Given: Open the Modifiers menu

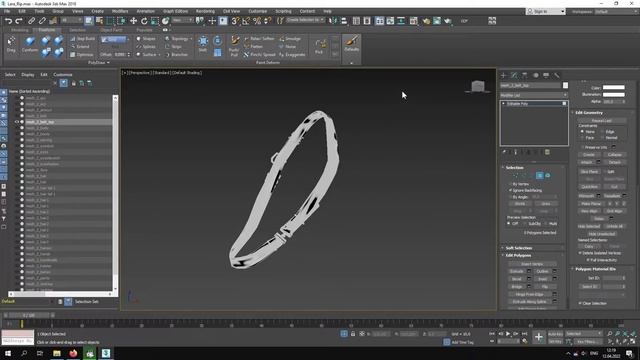Looking at the screenshot, I should tap(120, 11).
